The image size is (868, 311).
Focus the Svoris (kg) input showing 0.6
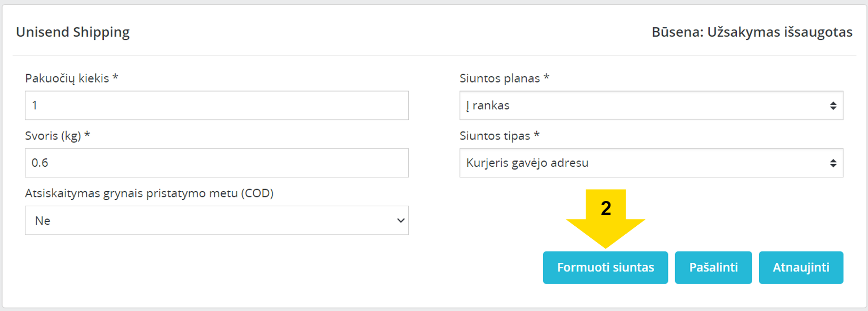click(216, 163)
